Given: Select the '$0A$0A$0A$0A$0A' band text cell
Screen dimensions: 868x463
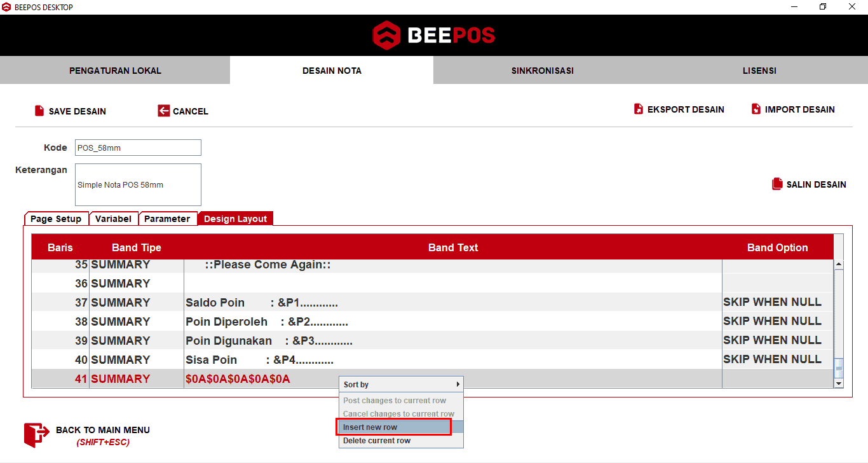Looking at the screenshot, I should (453, 379).
